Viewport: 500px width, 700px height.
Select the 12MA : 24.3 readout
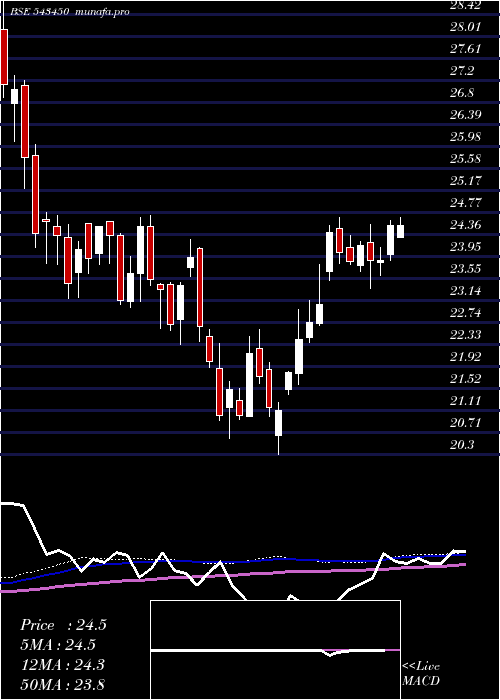tap(62, 665)
